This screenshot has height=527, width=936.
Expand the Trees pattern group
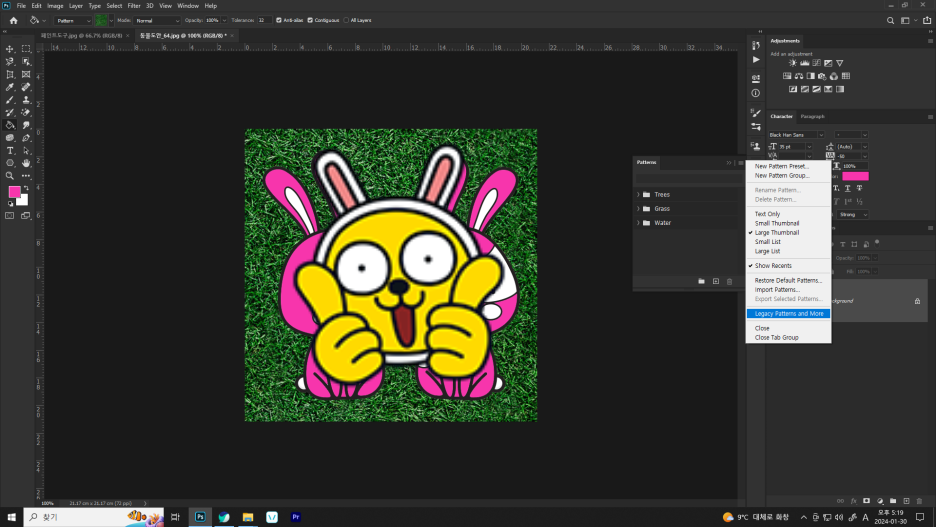point(638,195)
